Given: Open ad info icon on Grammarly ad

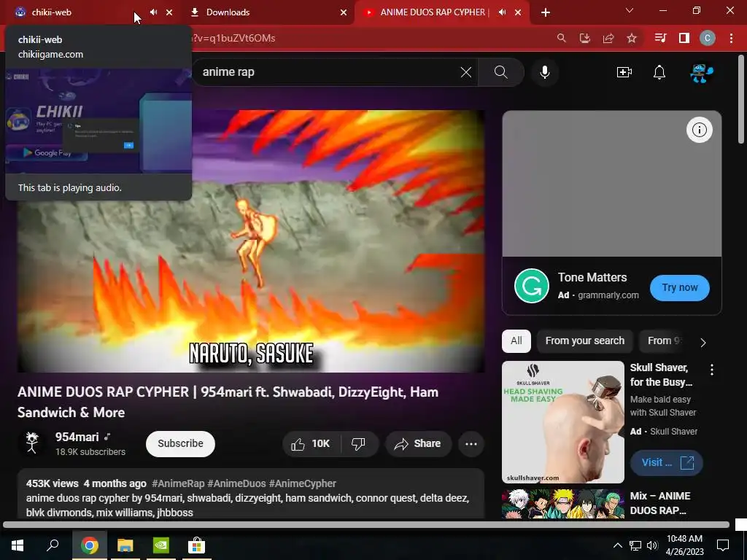Looking at the screenshot, I should coord(700,130).
